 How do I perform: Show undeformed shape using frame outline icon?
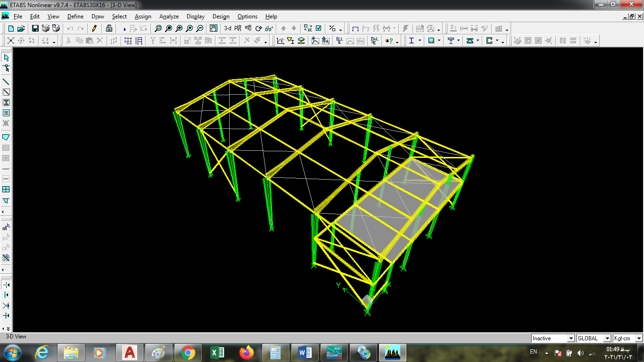tap(355, 28)
